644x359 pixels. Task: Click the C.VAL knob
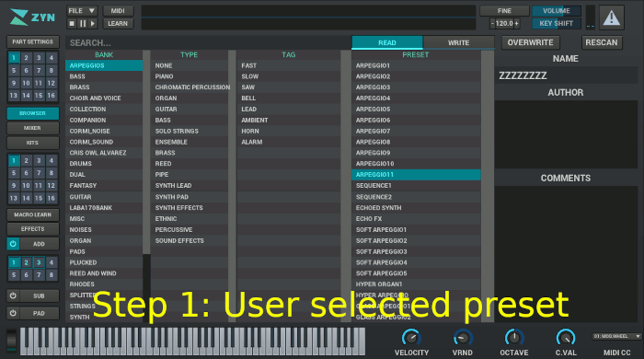click(566, 338)
